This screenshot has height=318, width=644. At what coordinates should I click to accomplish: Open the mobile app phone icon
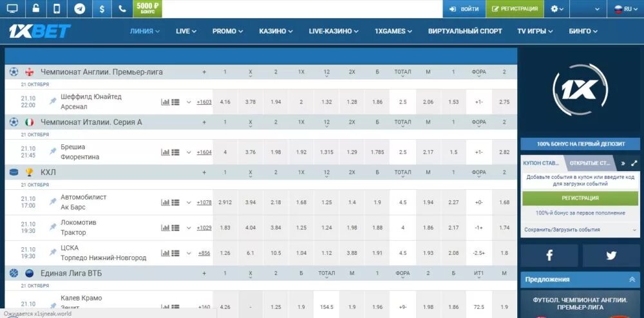57,8
